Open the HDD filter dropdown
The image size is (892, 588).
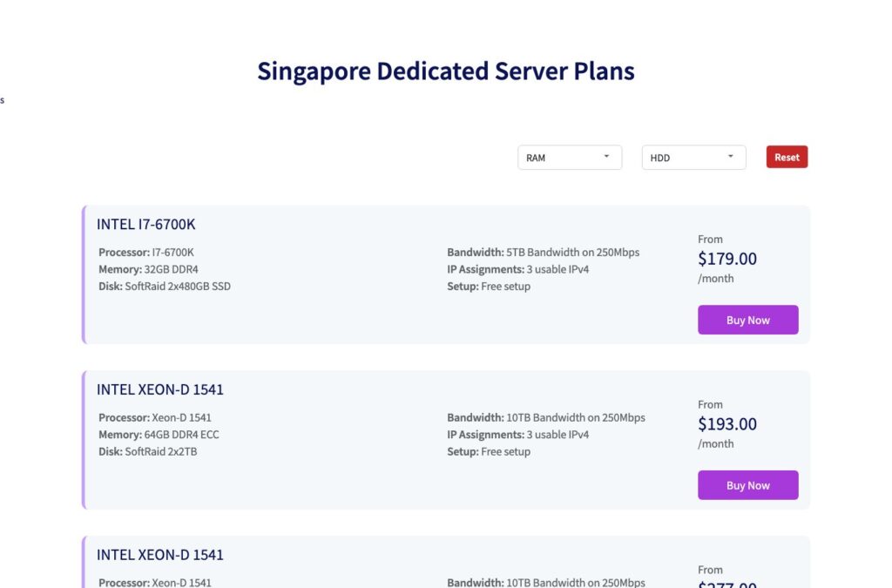(x=693, y=158)
